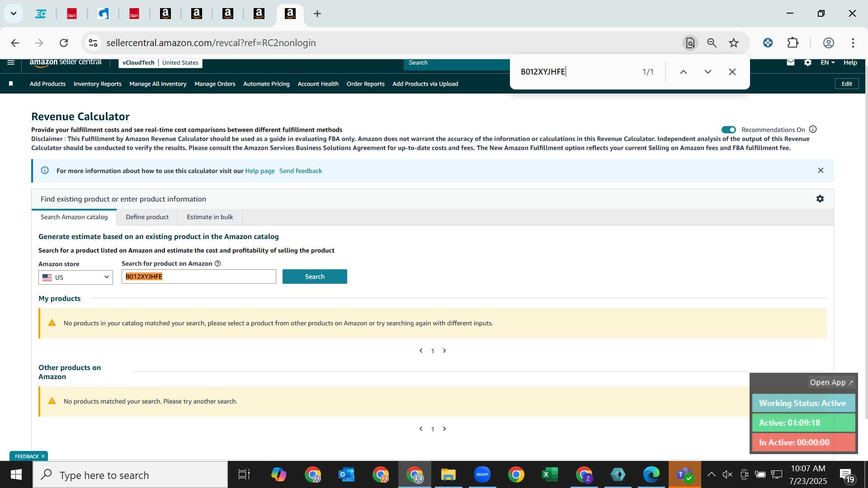Bookmark this page with the star icon
This screenshot has height=488, width=868.
click(734, 43)
